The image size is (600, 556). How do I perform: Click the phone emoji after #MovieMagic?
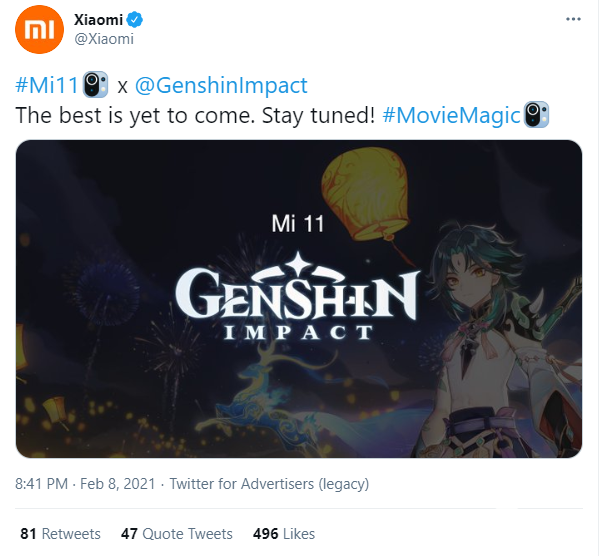(x=536, y=114)
